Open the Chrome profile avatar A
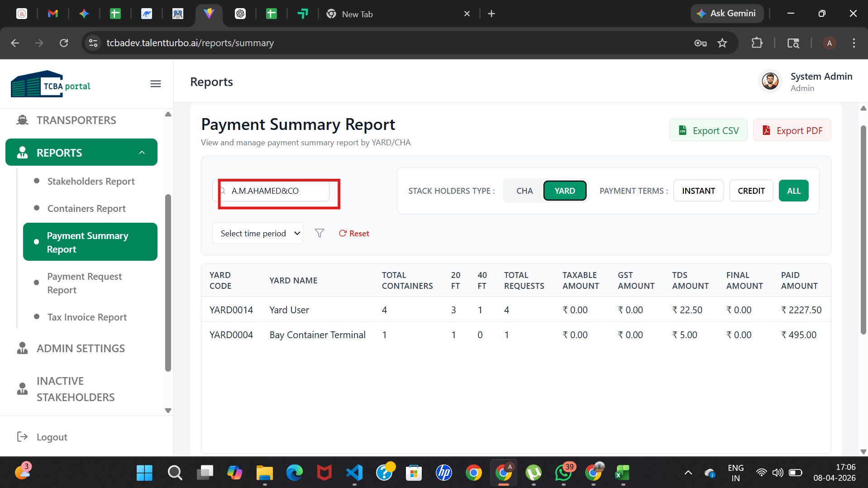The height and width of the screenshot is (488, 868). tap(829, 43)
